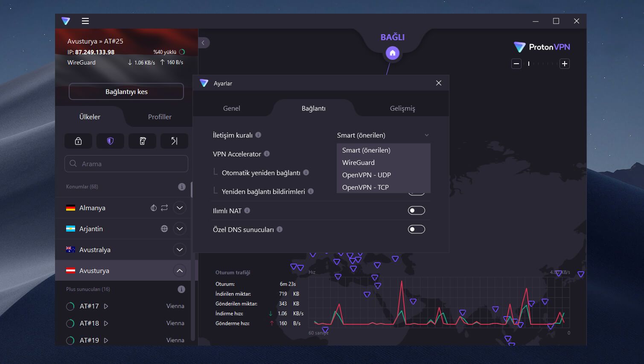Toggle Port Forwarding quick setting

click(x=174, y=141)
